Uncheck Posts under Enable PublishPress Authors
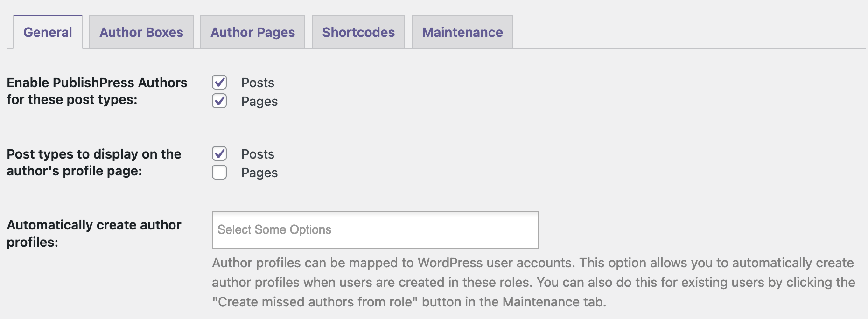Viewport: 868px width, 319px height. (x=219, y=82)
